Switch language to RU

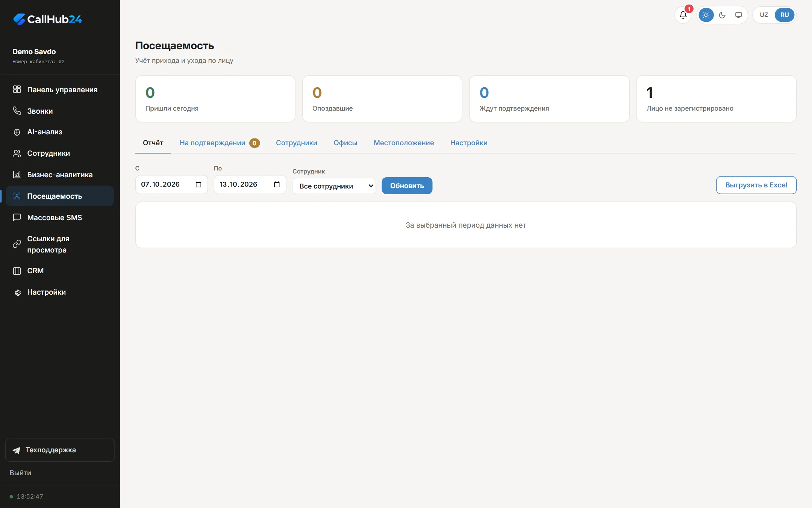(x=785, y=15)
